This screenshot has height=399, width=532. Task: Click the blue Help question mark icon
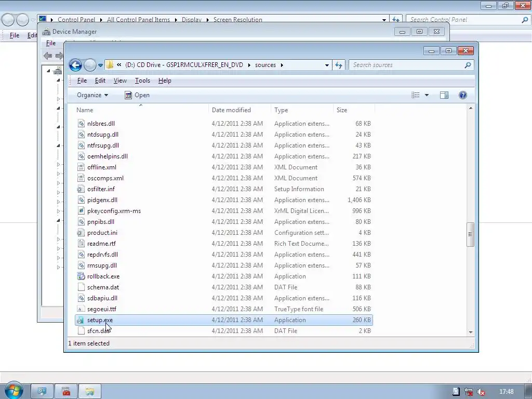463,96
